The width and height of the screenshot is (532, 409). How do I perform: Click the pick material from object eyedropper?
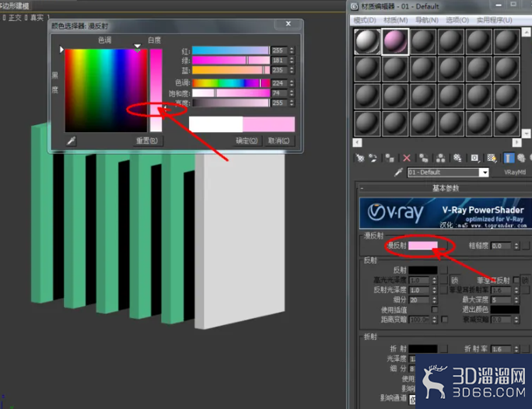click(x=398, y=173)
